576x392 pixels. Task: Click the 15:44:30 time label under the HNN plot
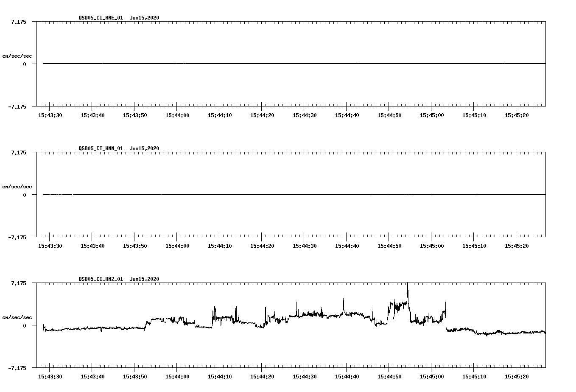point(305,246)
